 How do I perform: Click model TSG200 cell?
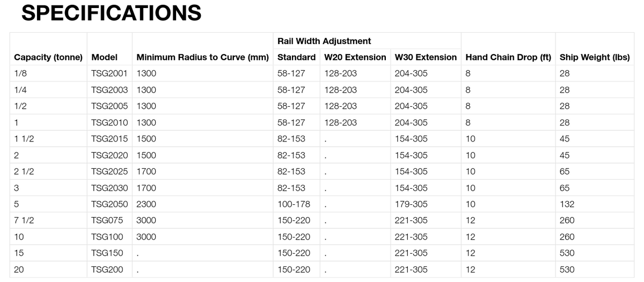(x=107, y=269)
